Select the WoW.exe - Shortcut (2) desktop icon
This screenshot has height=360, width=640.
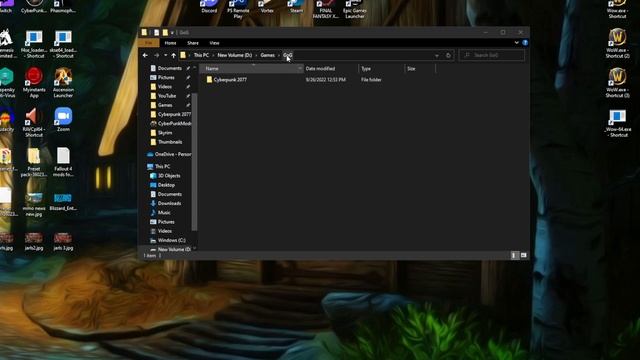click(617, 43)
